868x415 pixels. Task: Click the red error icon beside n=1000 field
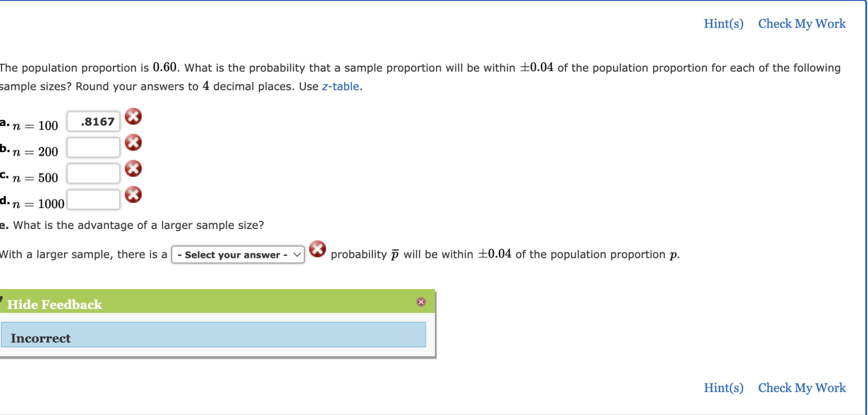133,195
